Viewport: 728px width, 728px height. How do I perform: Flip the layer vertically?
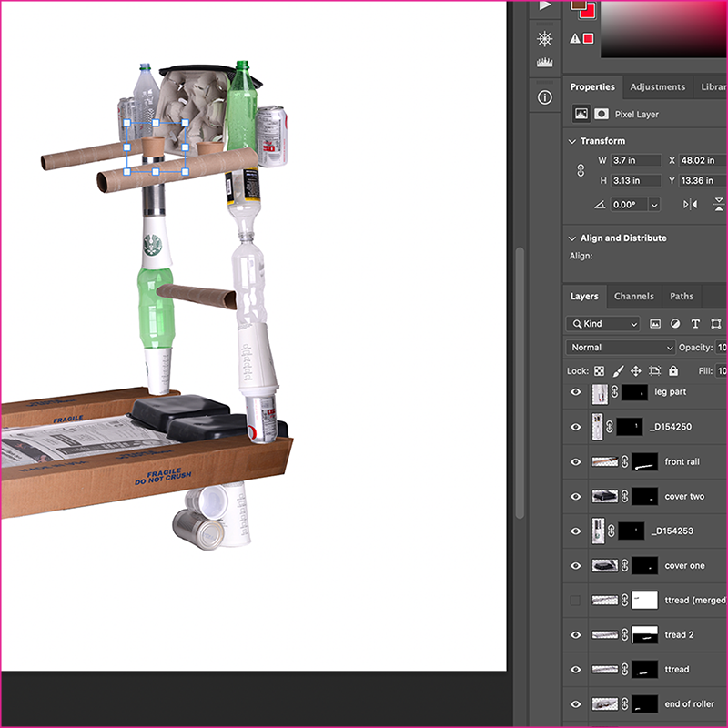coord(719,204)
